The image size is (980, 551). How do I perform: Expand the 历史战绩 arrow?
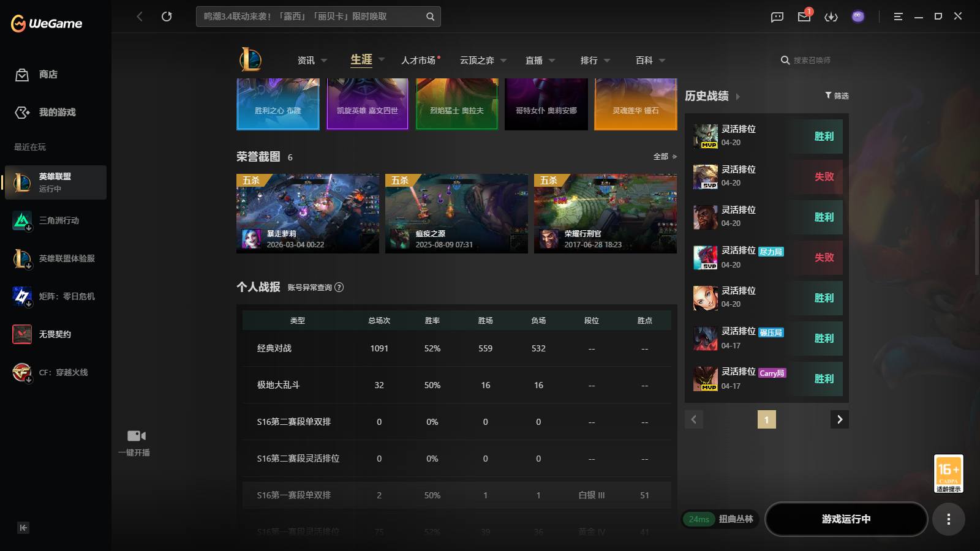click(737, 97)
